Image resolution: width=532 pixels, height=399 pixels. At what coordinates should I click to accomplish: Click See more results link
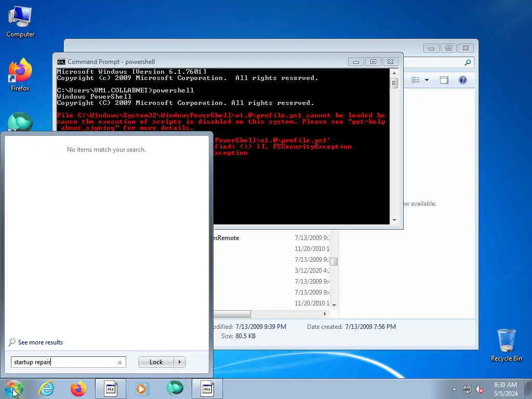point(41,342)
